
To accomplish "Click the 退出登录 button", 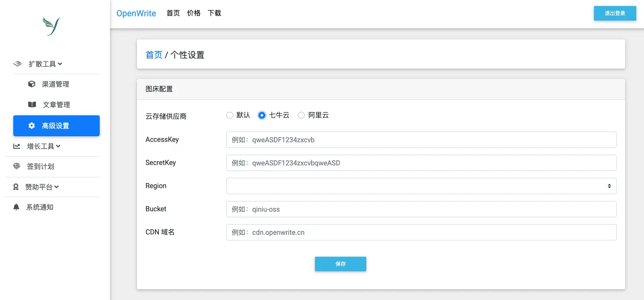I will (x=615, y=13).
